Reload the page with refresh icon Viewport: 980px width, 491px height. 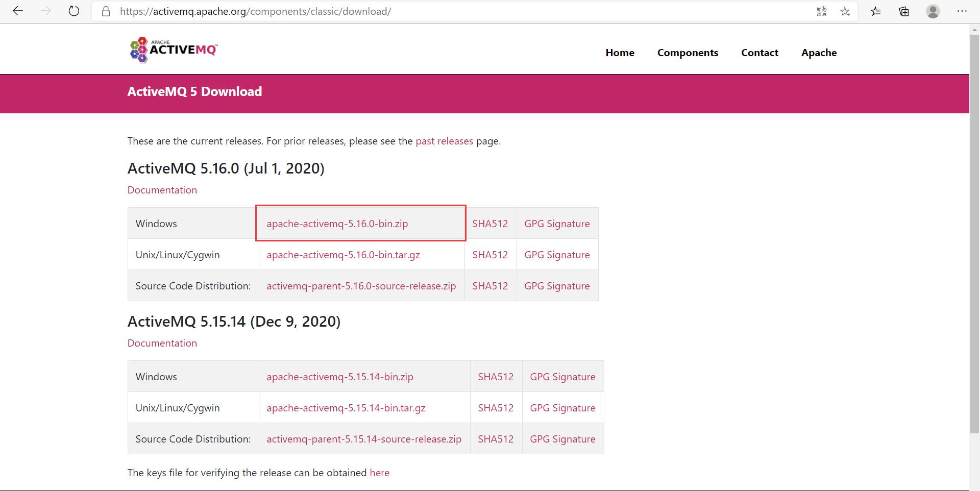pyautogui.click(x=74, y=11)
